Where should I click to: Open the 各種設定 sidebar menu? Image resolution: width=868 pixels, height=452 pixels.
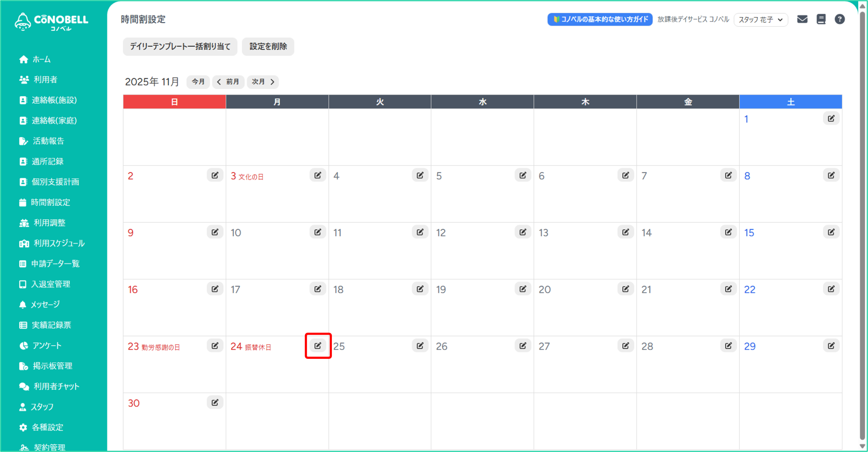[x=47, y=427]
